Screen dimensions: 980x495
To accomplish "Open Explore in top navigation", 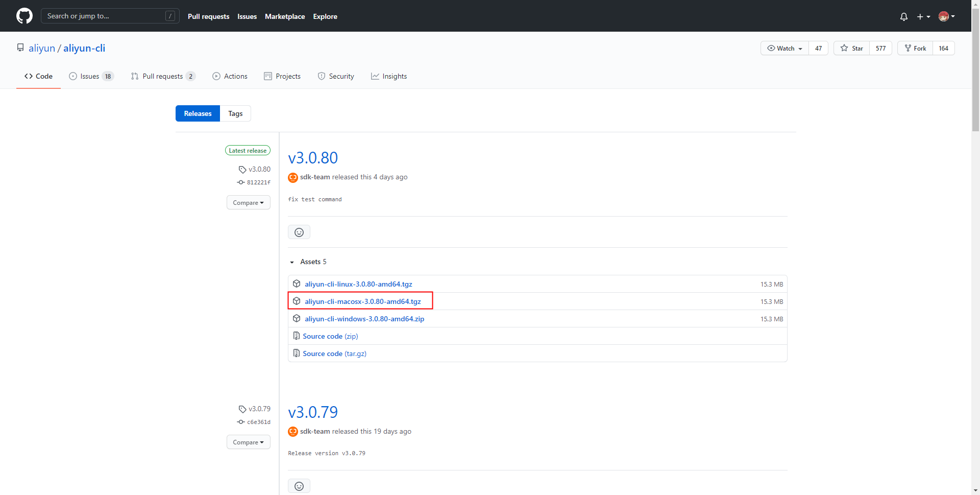I will tap(325, 16).
